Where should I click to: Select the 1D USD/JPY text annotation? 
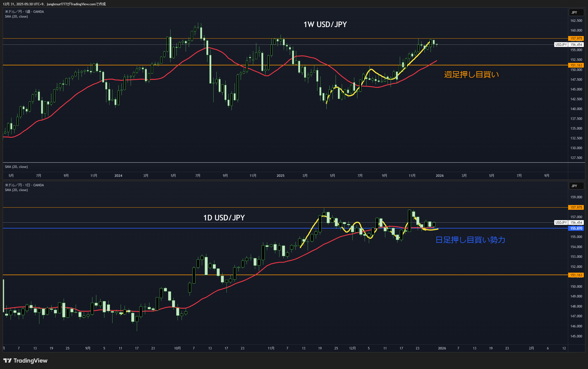pyautogui.click(x=224, y=218)
